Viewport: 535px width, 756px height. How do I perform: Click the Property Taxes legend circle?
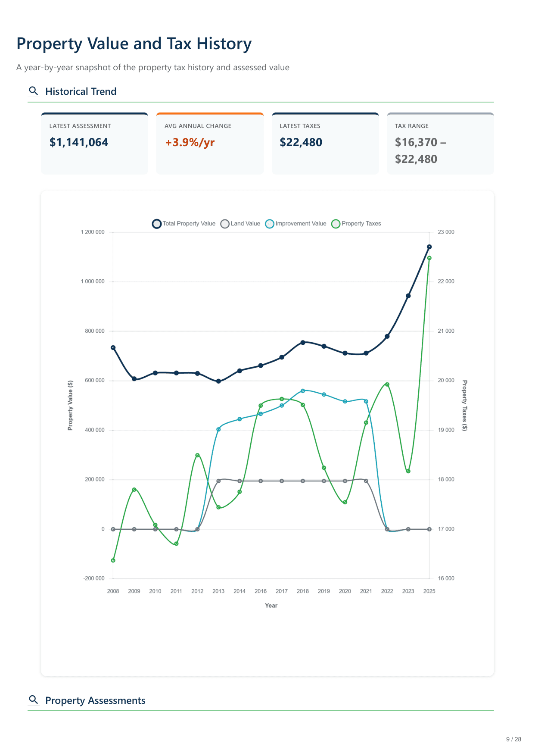[x=336, y=224]
